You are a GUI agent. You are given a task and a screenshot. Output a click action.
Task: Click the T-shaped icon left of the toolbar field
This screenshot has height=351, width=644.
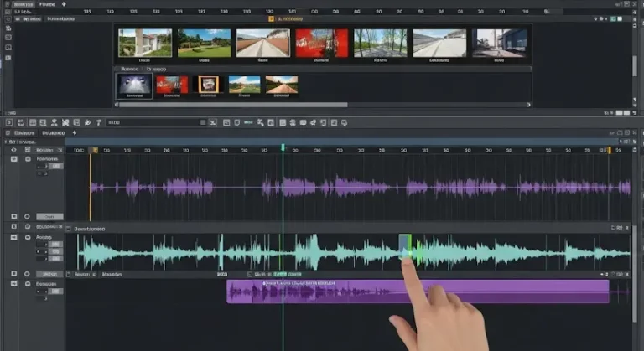click(x=99, y=122)
